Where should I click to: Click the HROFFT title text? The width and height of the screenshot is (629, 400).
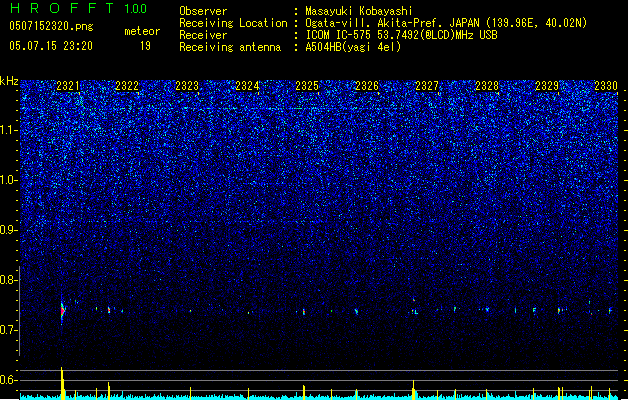coord(62,8)
